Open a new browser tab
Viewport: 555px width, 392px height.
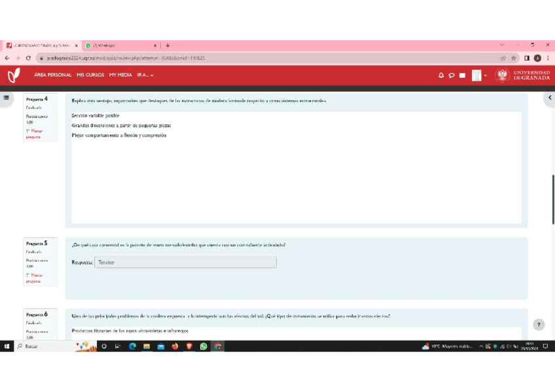point(168,45)
